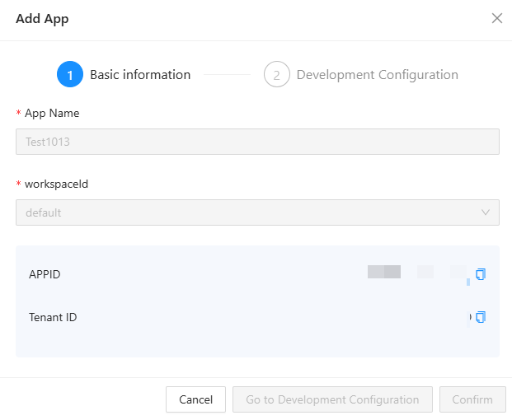This screenshot has height=420, width=512.
Task: Expand the workspaceId chevron arrow
Action: pyautogui.click(x=486, y=212)
